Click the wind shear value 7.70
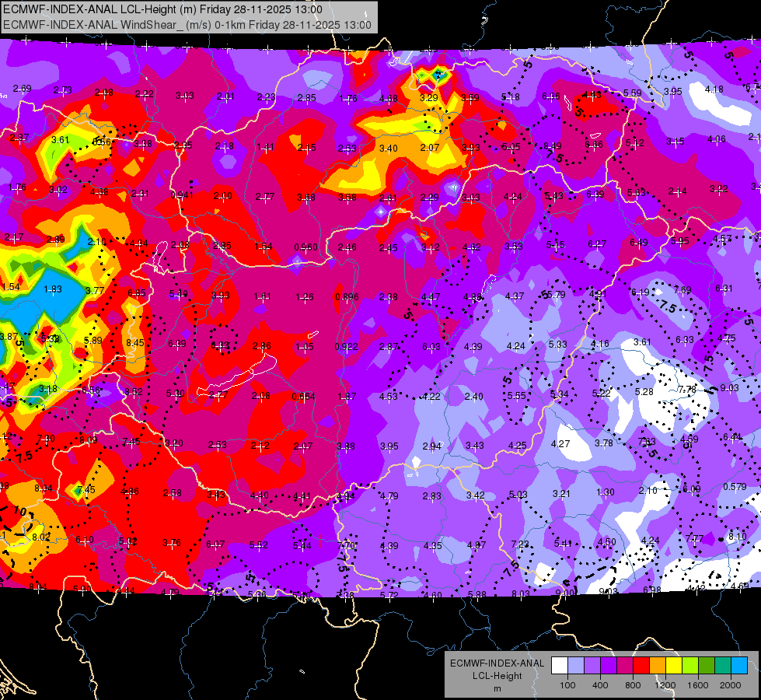Screen dimensions: 761x700 tap(346, 545)
